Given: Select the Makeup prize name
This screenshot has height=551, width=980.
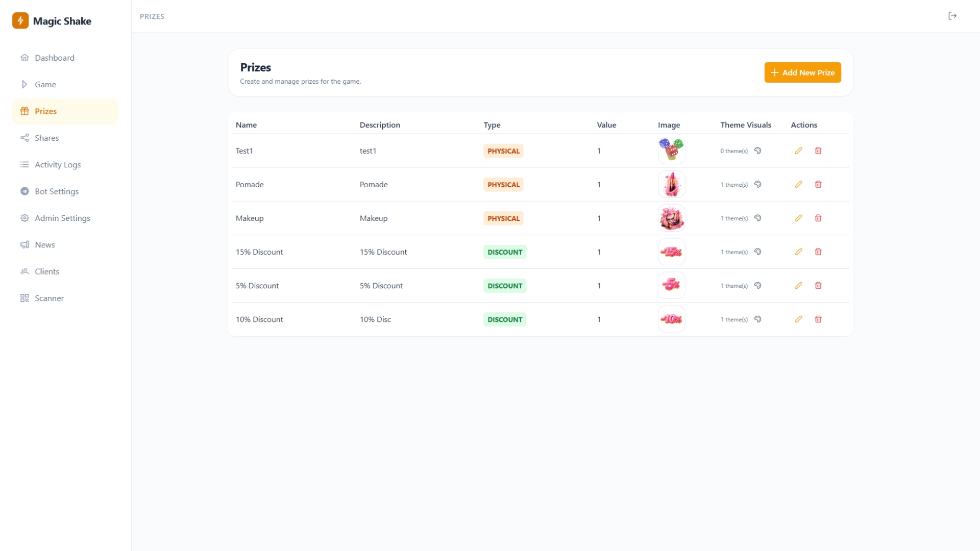Looking at the screenshot, I should coord(250,218).
